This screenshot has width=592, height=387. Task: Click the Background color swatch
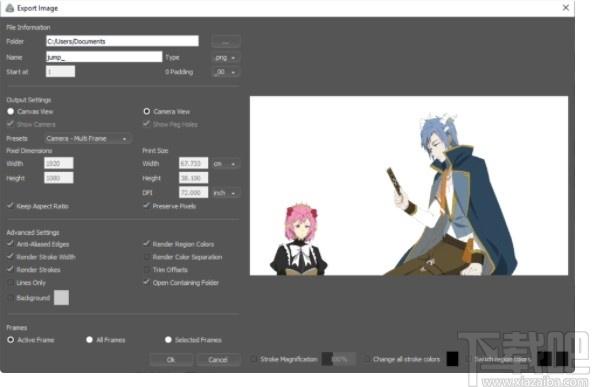point(61,298)
